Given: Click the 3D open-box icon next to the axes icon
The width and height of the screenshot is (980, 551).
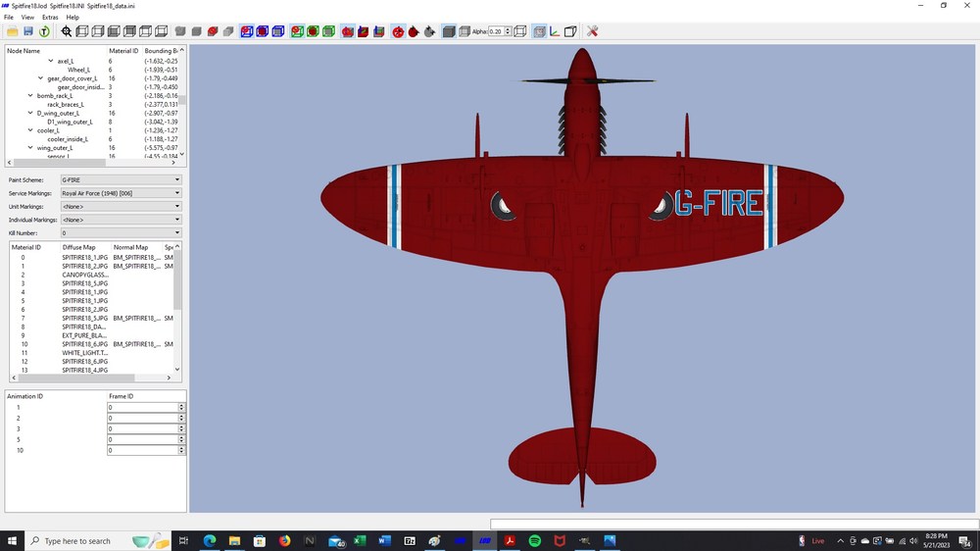Looking at the screenshot, I should coord(570,31).
